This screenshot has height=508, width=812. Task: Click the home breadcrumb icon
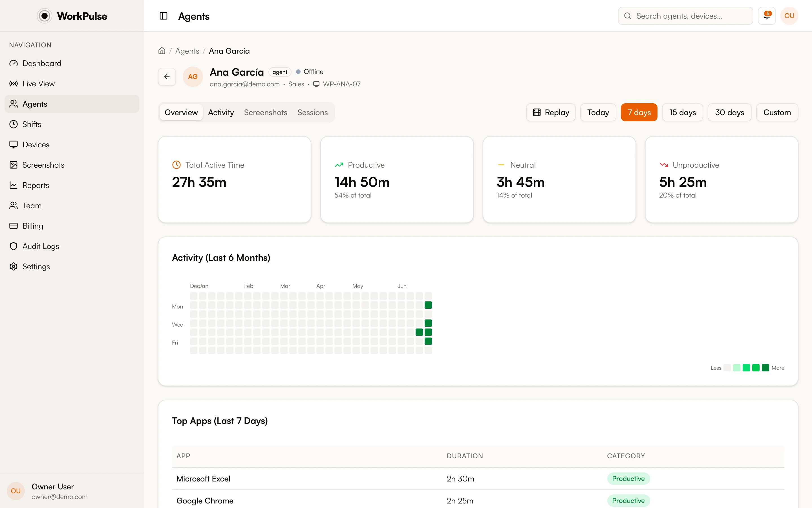tap(162, 51)
